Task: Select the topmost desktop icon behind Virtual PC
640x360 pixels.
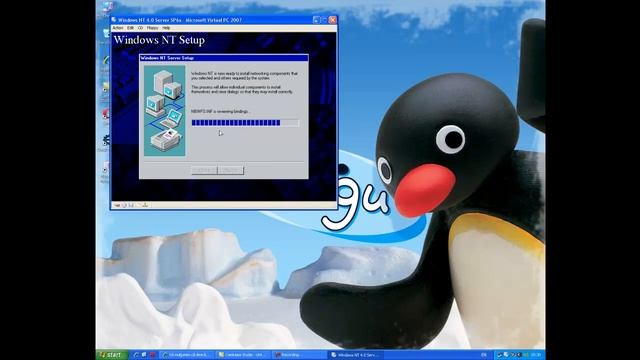Action: [x=107, y=7]
